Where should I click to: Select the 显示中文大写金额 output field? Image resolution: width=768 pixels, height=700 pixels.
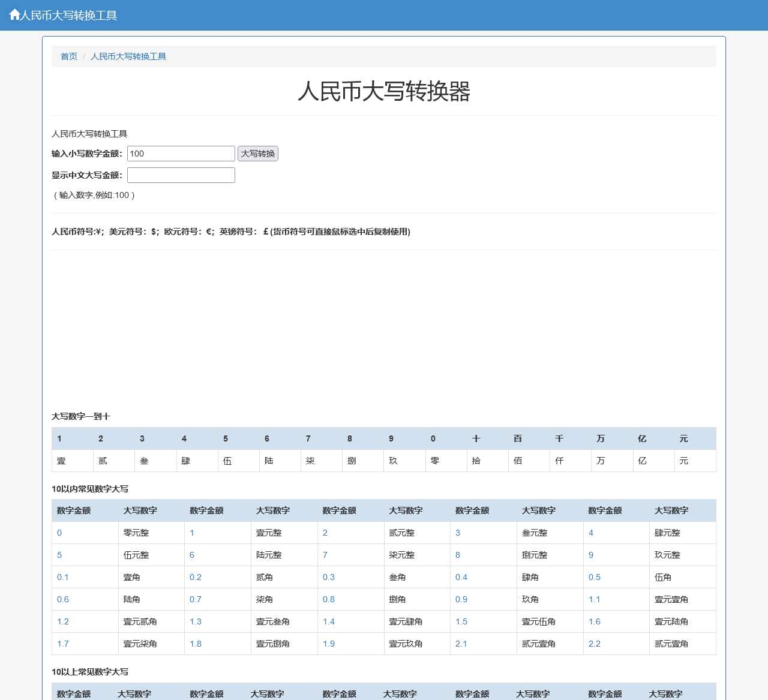pos(181,175)
